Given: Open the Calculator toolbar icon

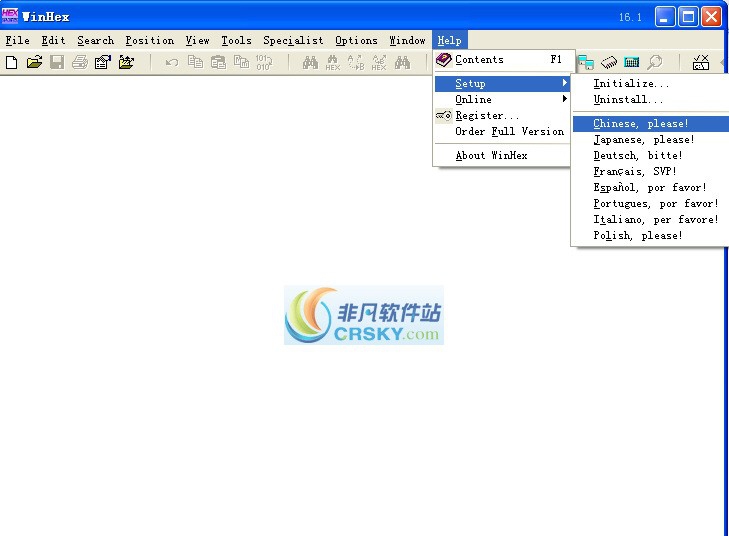Looking at the screenshot, I should pos(631,62).
